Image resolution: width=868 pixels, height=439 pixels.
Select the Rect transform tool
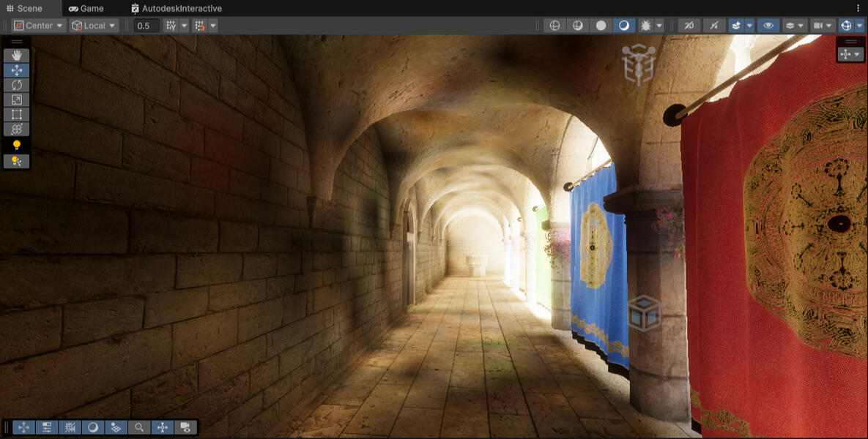click(16, 114)
